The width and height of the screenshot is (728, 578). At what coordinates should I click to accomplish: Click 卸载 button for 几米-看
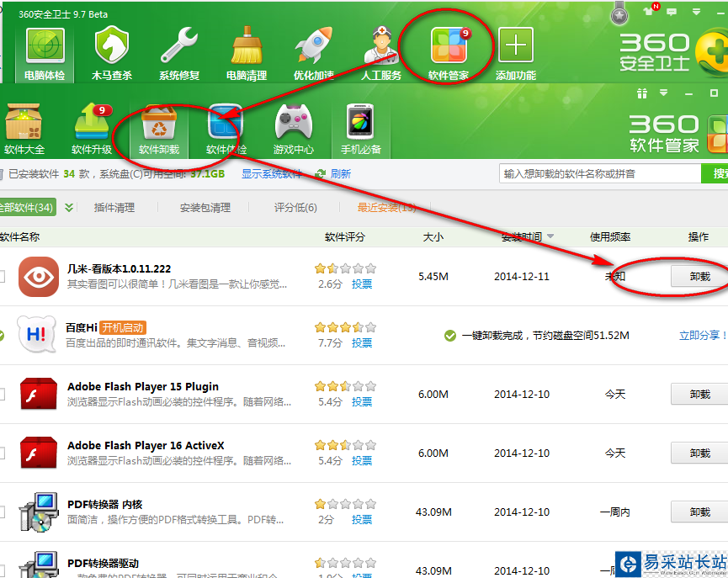[699, 277]
